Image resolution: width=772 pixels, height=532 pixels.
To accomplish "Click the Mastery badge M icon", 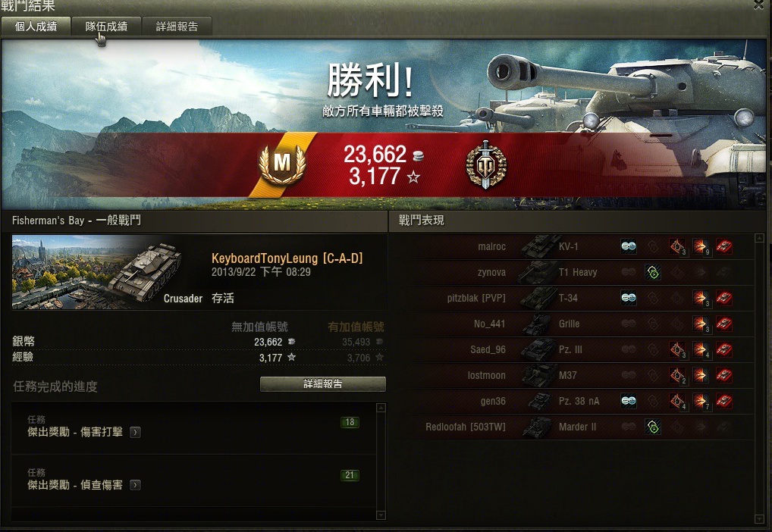I will 282,164.
